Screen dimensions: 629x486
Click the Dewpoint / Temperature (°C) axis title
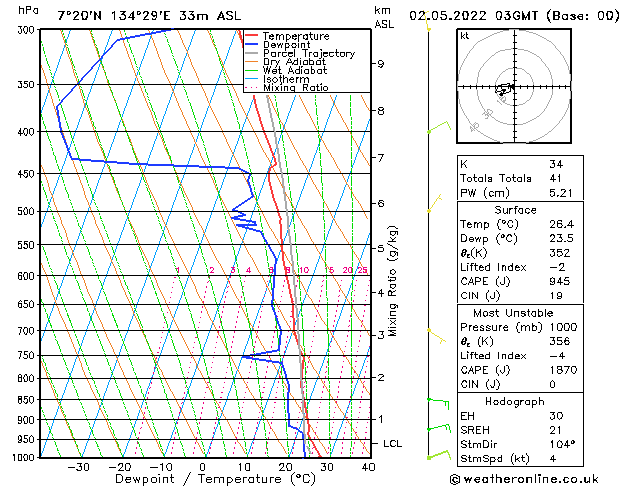[x=215, y=479]
